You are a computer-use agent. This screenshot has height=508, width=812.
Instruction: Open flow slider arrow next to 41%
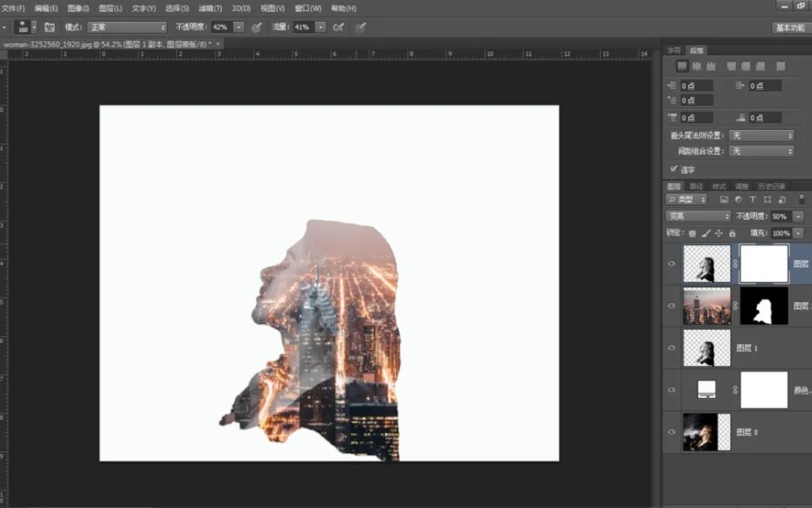tap(320, 27)
